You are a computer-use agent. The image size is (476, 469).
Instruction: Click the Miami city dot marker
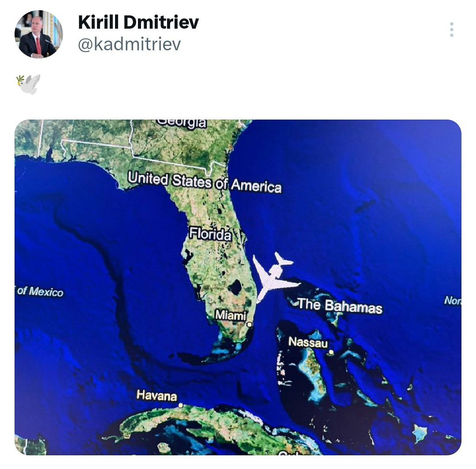[249, 324]
